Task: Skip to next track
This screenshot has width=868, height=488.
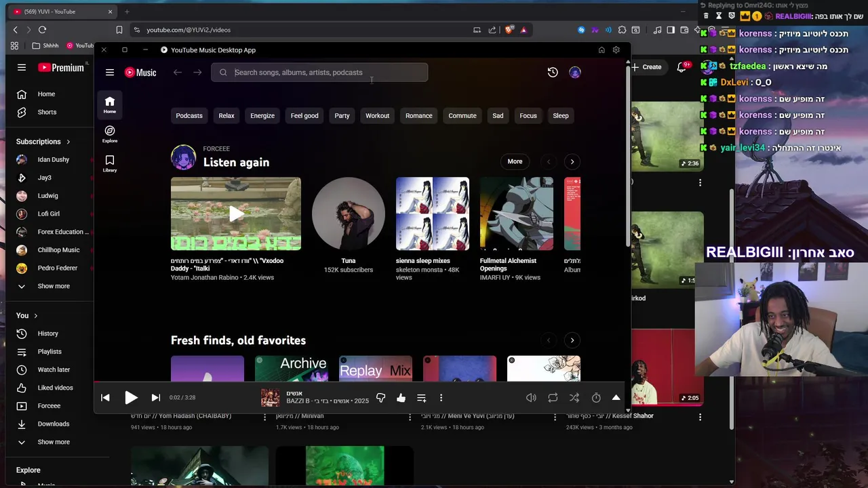Action: [155, 398]
